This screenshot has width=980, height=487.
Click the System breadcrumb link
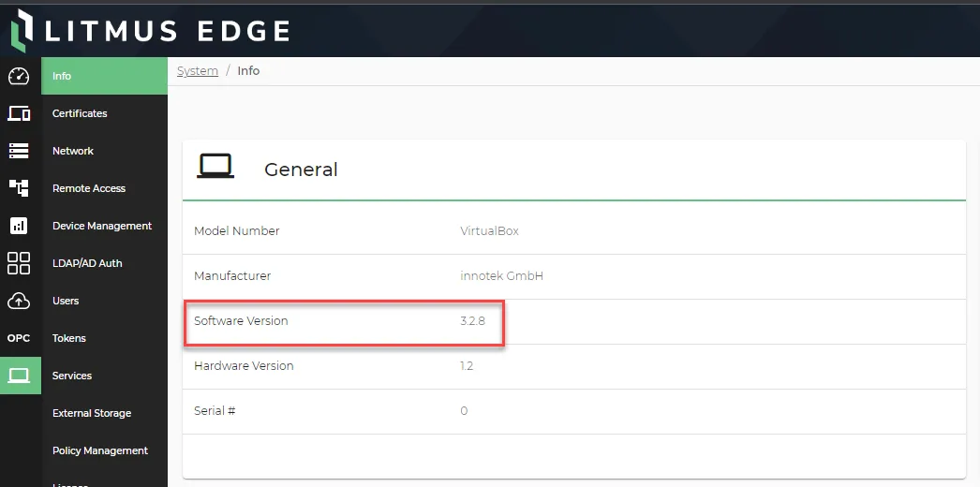(x=198, y=71)
